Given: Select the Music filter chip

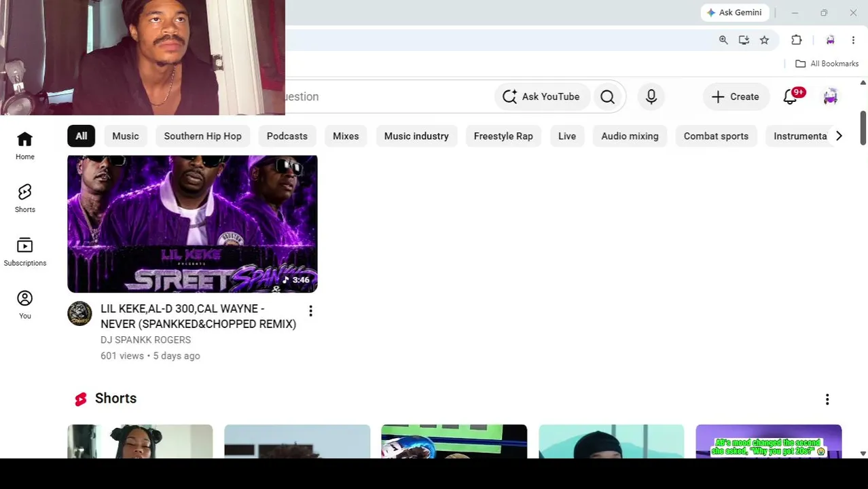Looking at the screenshot, I should [126, 136].
